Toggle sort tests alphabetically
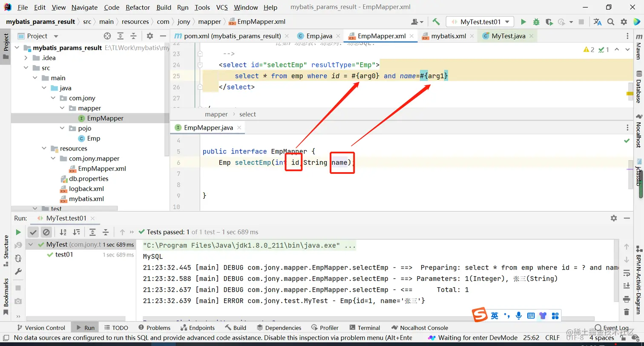This screenshot has height=346, width=644. (x=63, y=232)
